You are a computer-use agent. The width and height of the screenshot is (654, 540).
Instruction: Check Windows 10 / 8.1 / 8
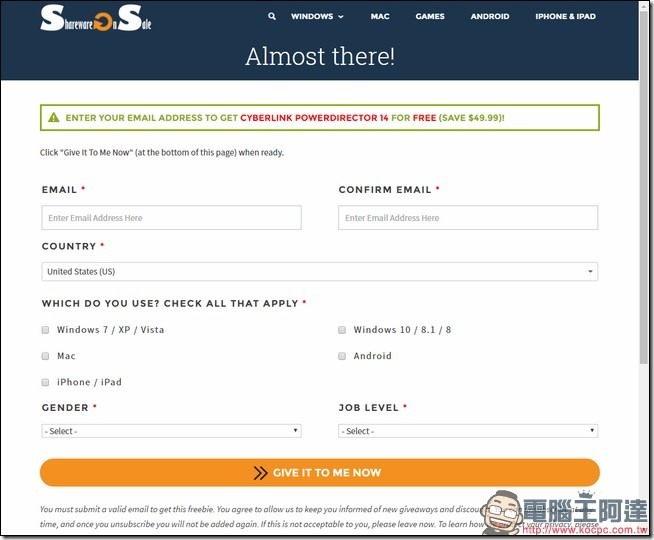(x=342, y=330)
